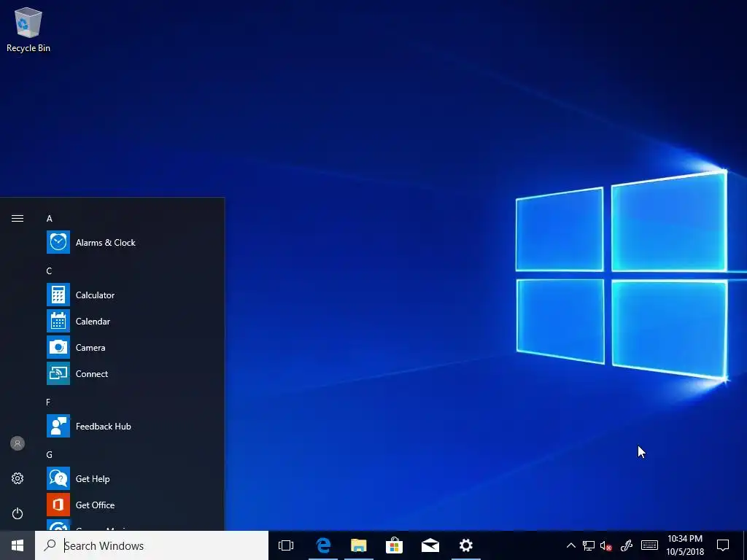Select the 'Connect' list label
Viewport: 747px width, 560px height.
coord(92,373)
